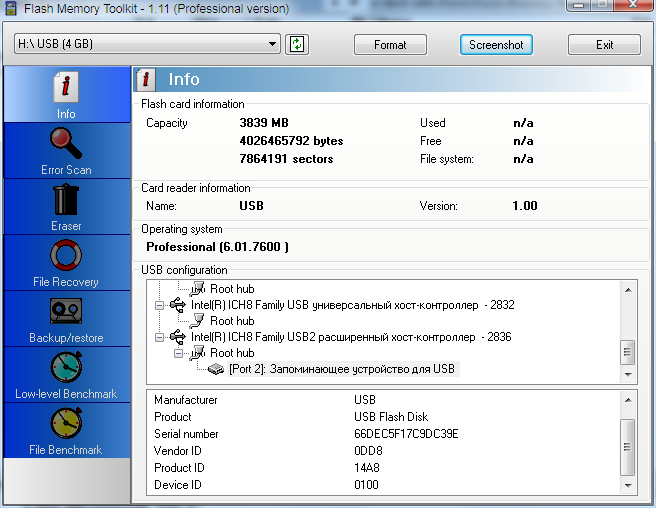Close the Flash Memory Toolkit window
This screenshot has width=656, height=508.
(633, 5)
